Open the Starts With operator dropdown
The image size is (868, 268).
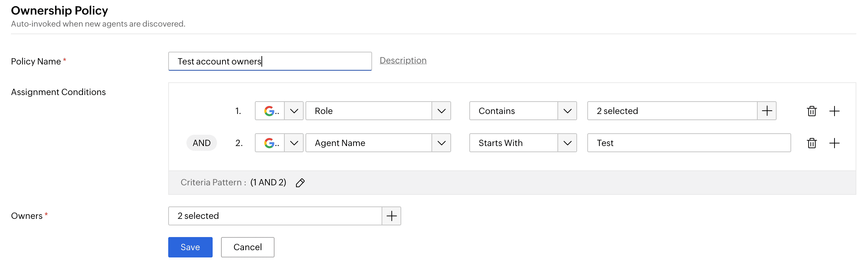[567, 143]
